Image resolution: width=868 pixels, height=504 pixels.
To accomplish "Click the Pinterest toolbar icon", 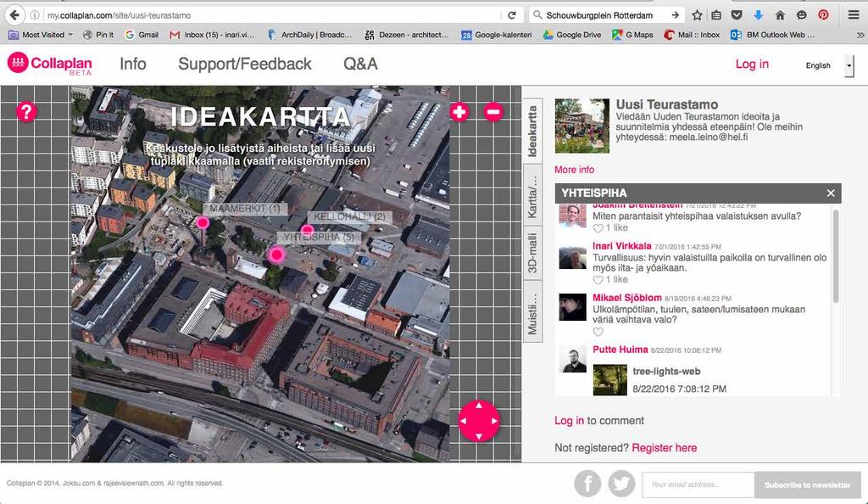I will coord(824,15).
